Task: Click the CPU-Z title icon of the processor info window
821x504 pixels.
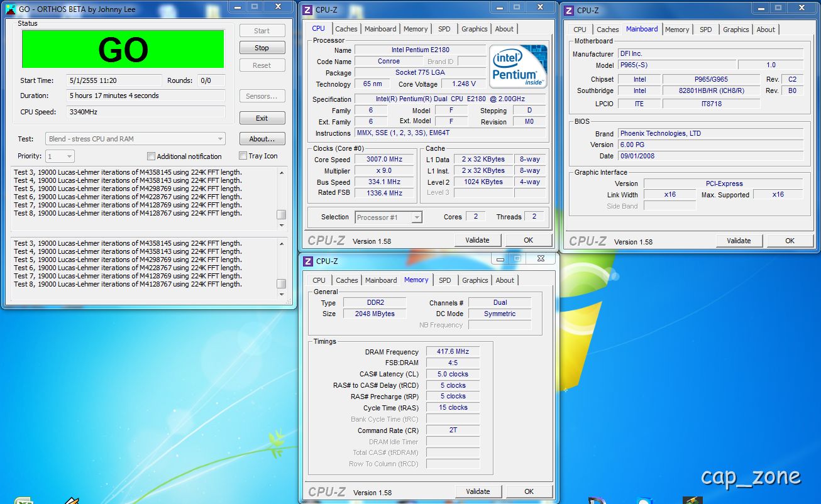Action: point(307,10)
